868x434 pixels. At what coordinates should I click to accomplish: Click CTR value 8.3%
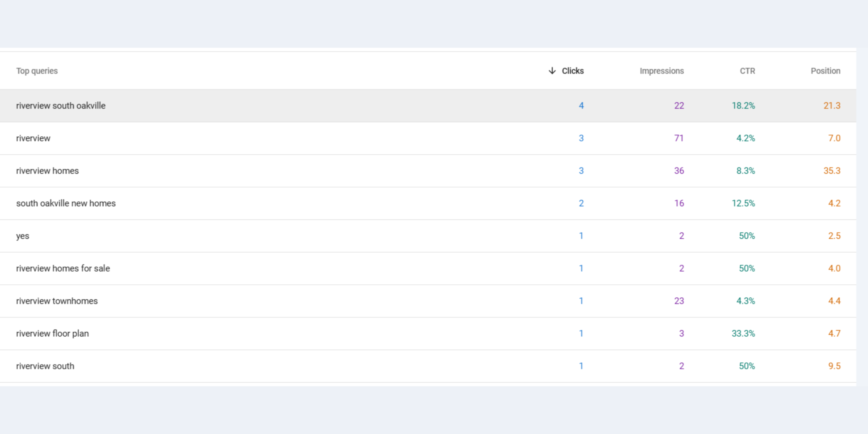point(746,171)
